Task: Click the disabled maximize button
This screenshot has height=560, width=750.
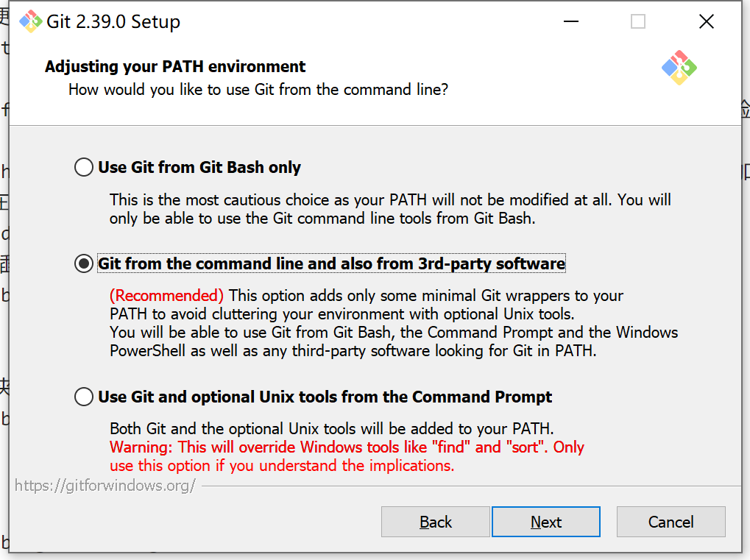Action: click(637, 22)
